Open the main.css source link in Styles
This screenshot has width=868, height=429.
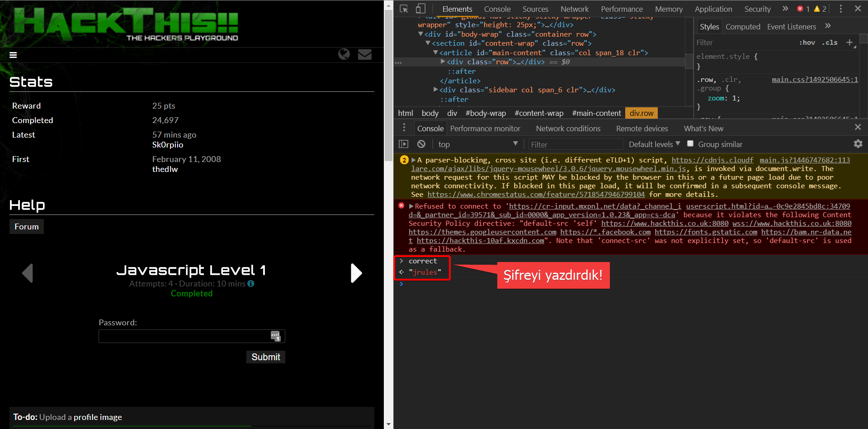point(815,79)
